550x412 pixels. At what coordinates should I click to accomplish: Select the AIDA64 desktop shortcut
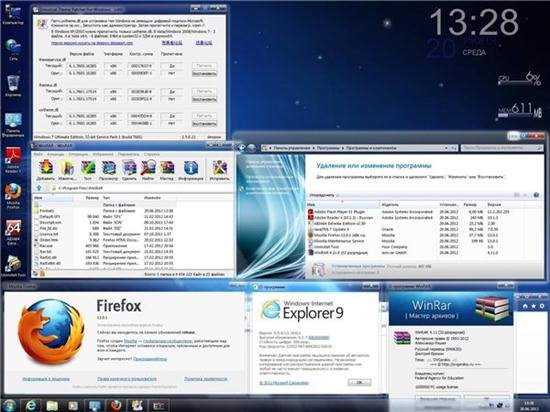[13, 232]
